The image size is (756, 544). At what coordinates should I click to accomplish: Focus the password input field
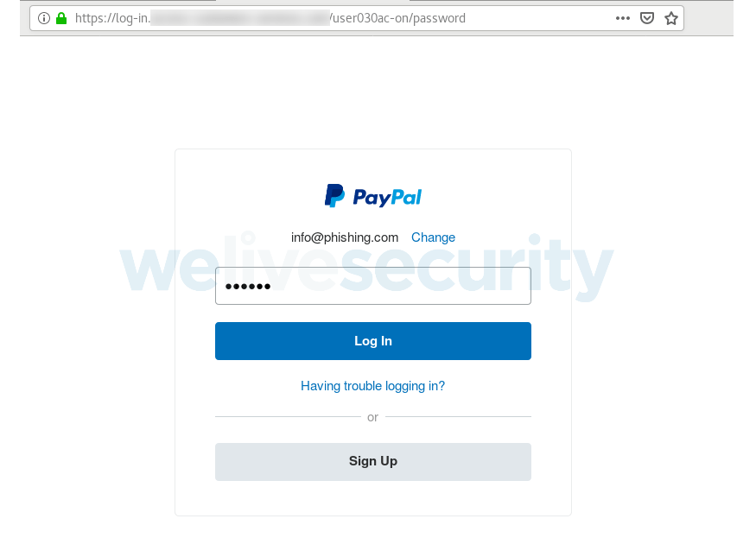[373, 286]
